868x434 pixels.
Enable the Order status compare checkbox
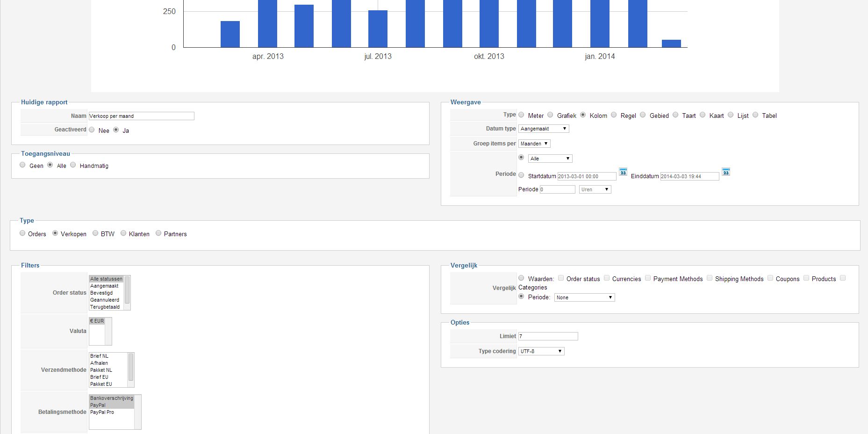click(x=561, y=278)
